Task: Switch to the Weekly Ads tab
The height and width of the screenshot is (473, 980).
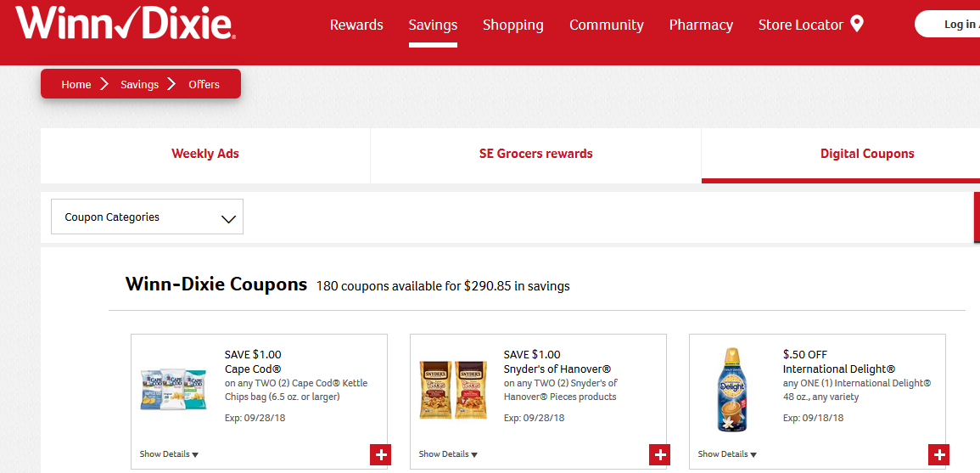Action: click(x=205, y=154)
